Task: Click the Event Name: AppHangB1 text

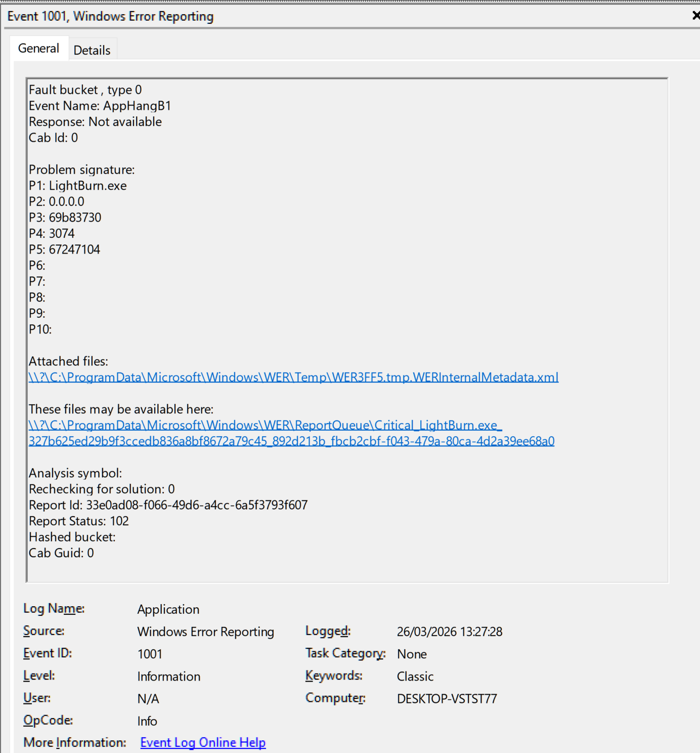Action: [x=100, y=106]
